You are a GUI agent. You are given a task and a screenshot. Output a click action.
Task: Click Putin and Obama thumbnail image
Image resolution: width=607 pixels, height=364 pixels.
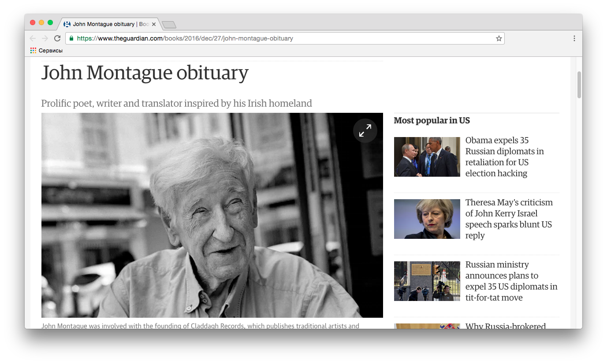[x=427, y=157]
